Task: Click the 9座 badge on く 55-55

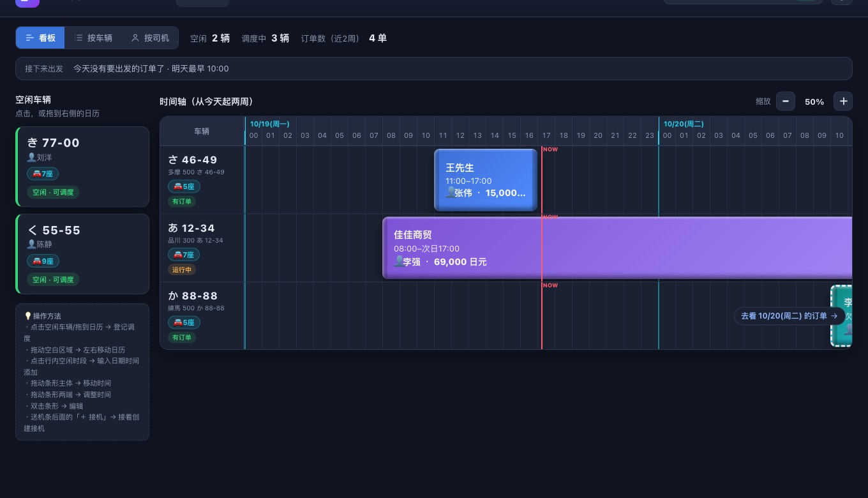Action: pos(42,261)
